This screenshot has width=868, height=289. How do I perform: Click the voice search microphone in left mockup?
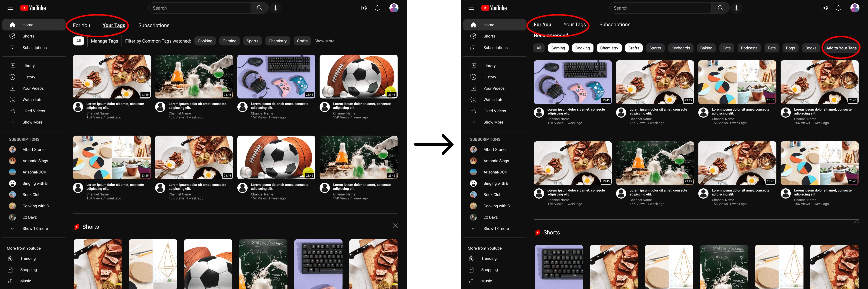pos(275,8)
